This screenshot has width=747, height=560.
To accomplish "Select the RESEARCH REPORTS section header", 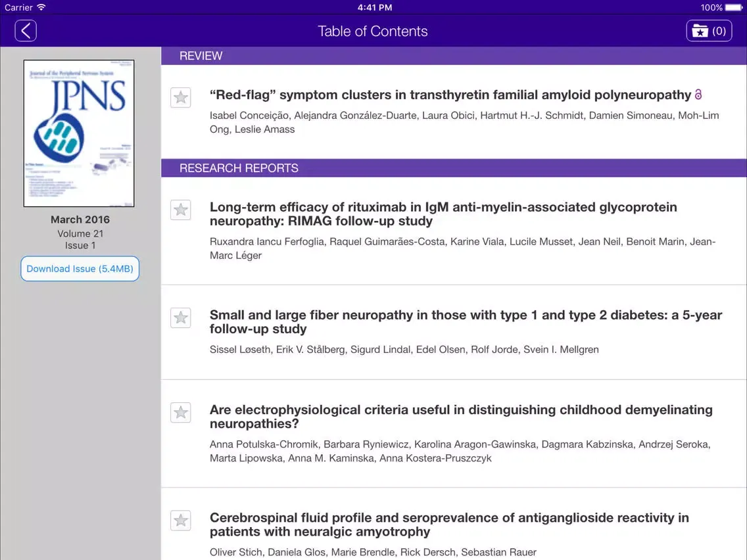I will pos(239,168).
